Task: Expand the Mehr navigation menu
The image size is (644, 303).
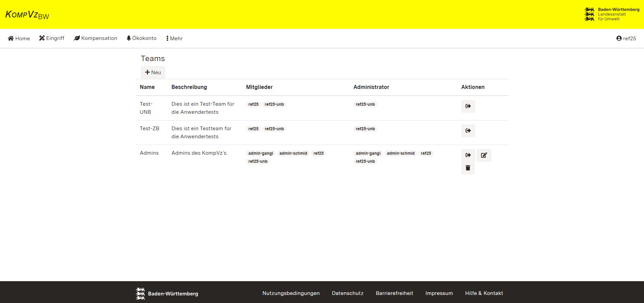Action: [x=174, y=38]
